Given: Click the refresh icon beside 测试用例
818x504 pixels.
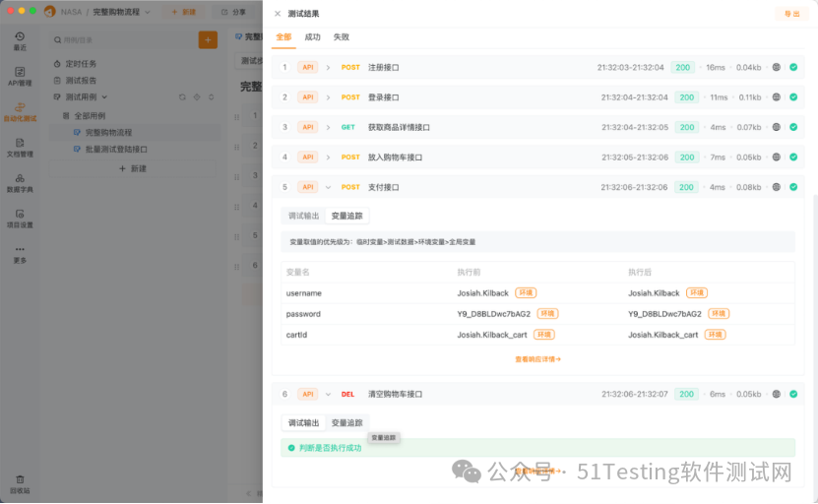Looking at the screenshot, I should pyautogui.click(x=182, y=97).
